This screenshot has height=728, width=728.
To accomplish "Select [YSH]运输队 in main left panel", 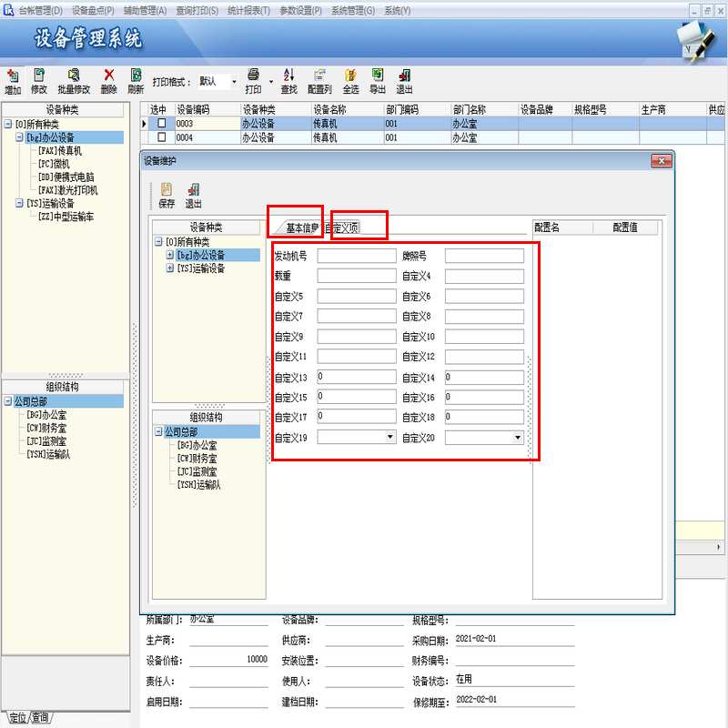I will (x=48, y=454).
